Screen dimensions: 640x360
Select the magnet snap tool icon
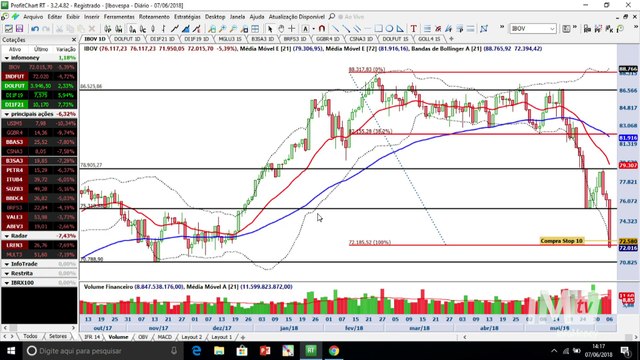[322, 29]
